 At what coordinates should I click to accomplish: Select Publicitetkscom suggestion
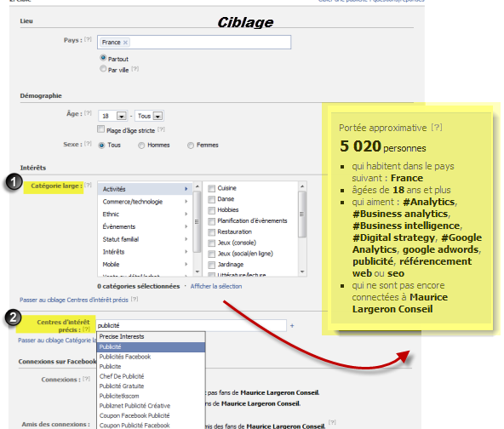click(151, 396)
